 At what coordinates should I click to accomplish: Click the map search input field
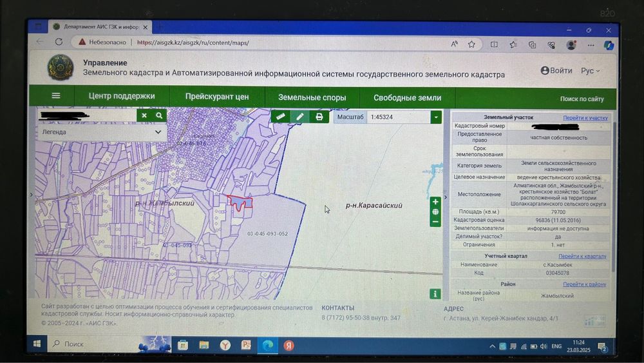tap(87, 115)
